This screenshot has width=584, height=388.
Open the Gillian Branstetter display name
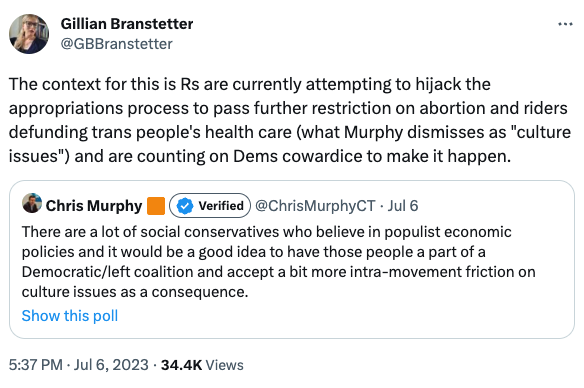tap(127, 24)
